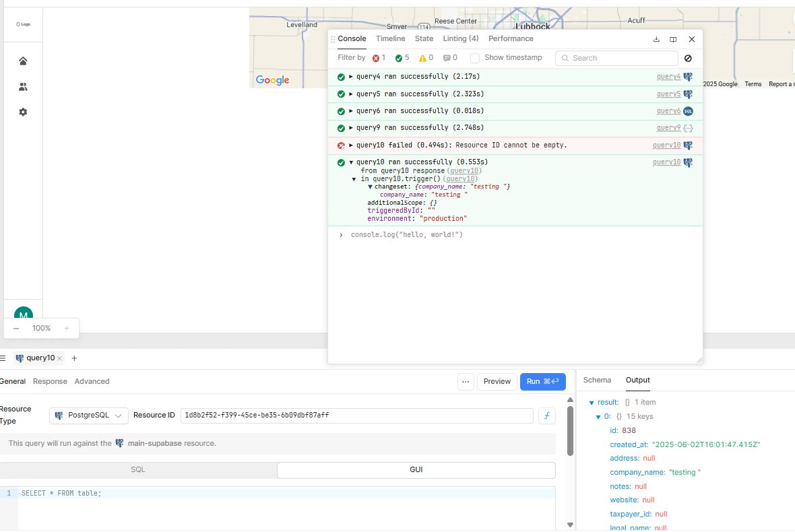Open the settings gear in left sidebar
The height and width of the screenshot is (532, 795).
[22, 112]
